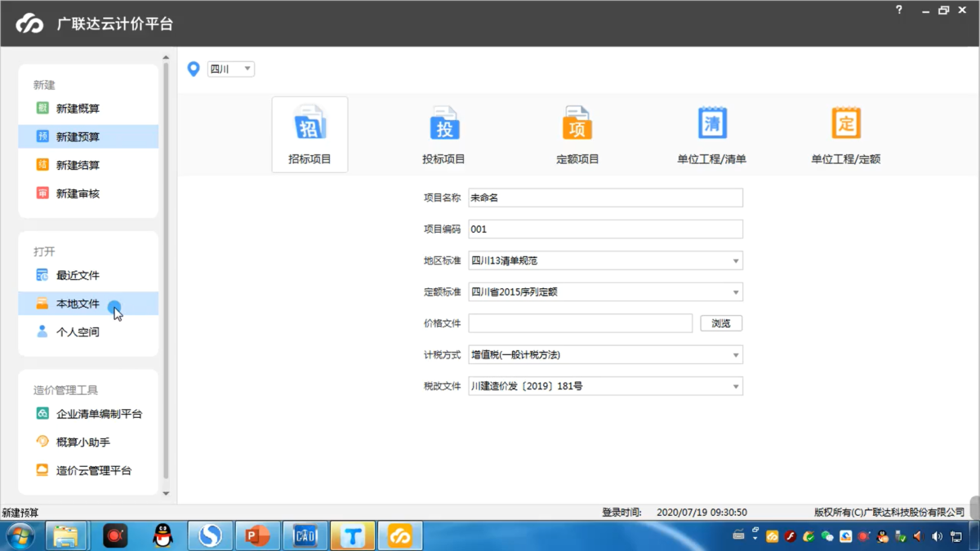Click the 新建预算 sidebar icon

tap(42, 136)
